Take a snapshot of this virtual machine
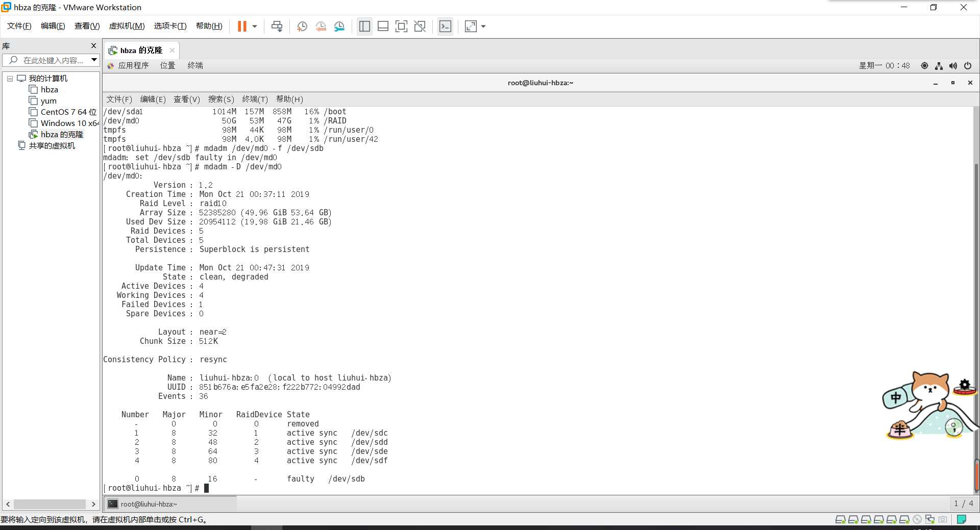 point(302,27)
